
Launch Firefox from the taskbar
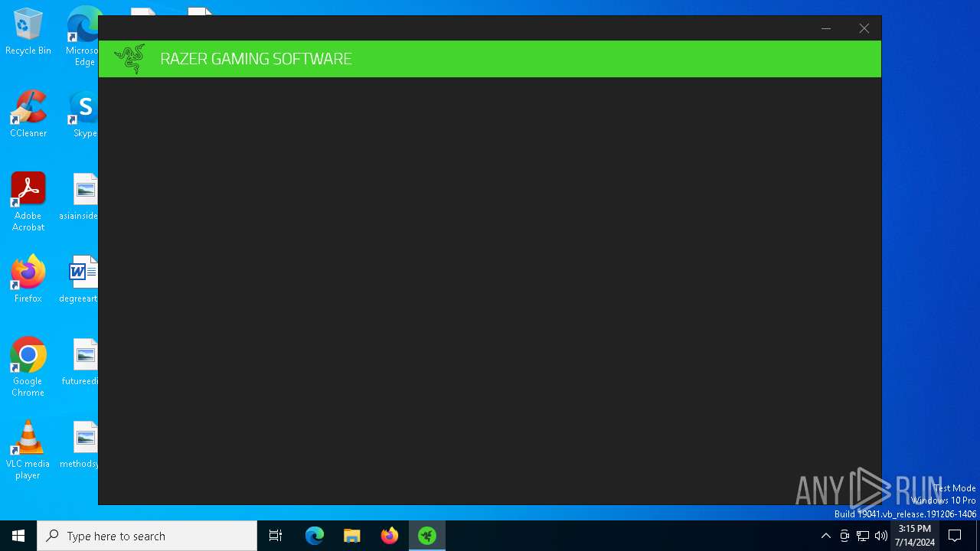point(390,536)
